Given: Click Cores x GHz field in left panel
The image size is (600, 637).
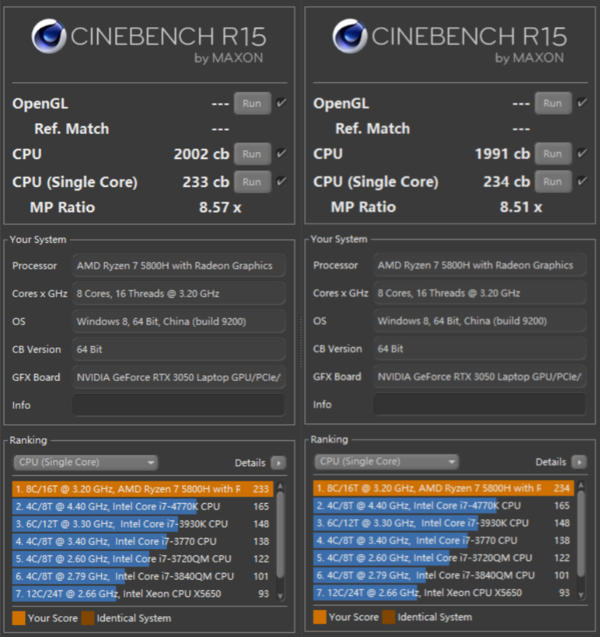Looking at the screenshot, I should click(179, 293).
